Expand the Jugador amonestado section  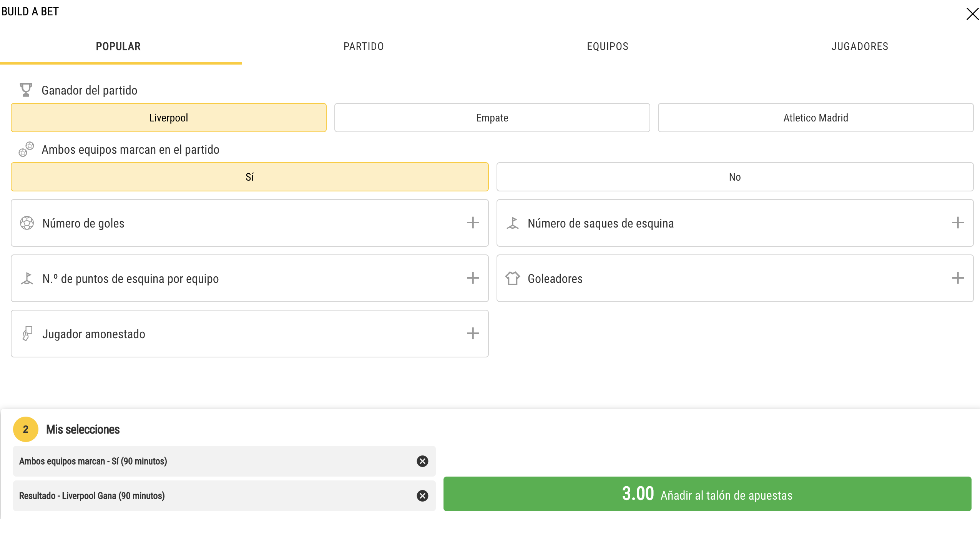(473, 333)
